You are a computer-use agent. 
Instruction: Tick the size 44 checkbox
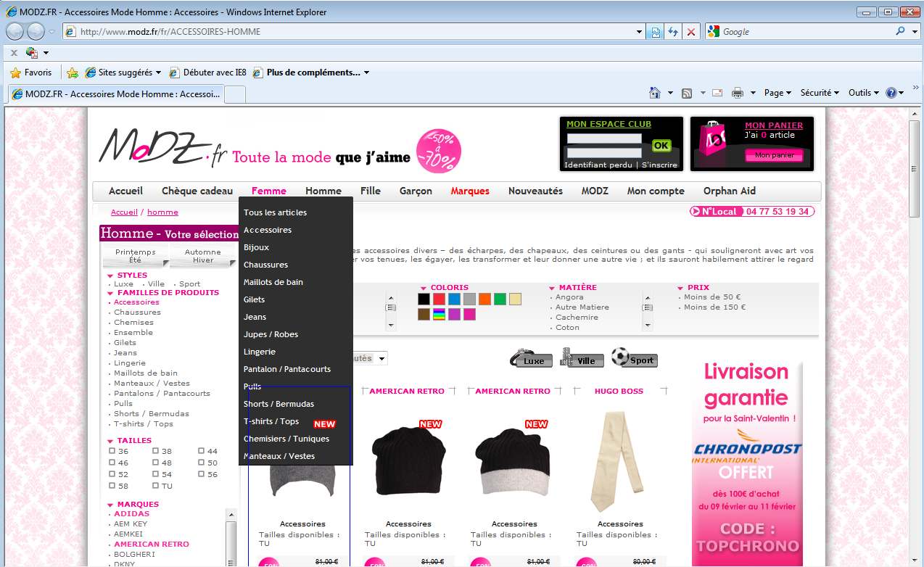click(202, 451)
